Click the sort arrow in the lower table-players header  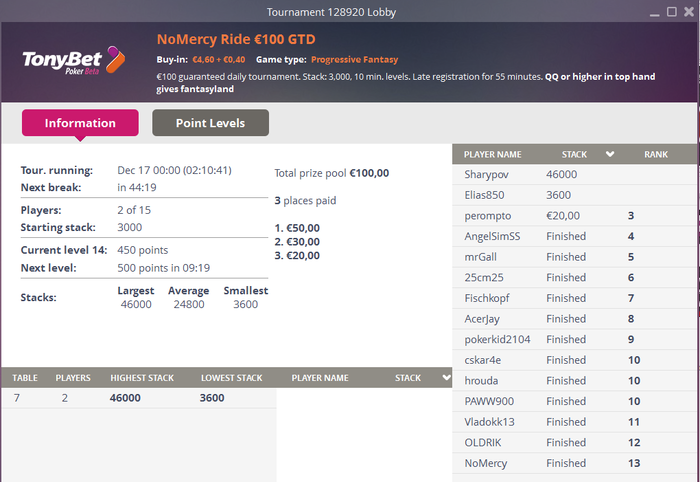pos(446,378)
